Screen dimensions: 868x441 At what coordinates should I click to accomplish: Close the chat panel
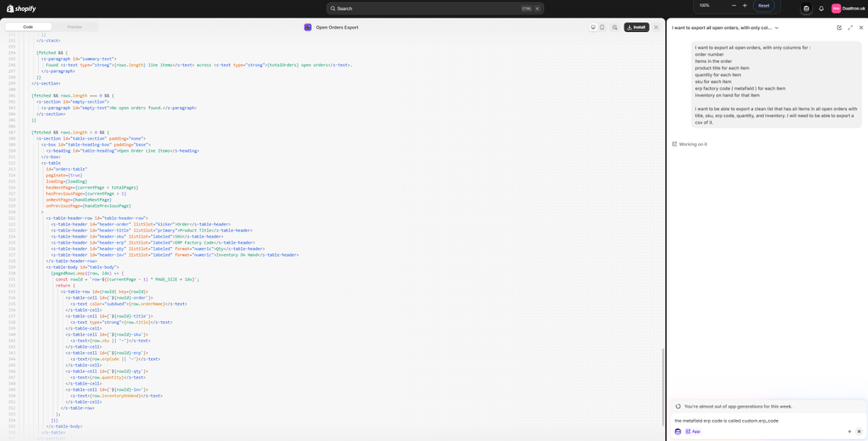[860, 27]
